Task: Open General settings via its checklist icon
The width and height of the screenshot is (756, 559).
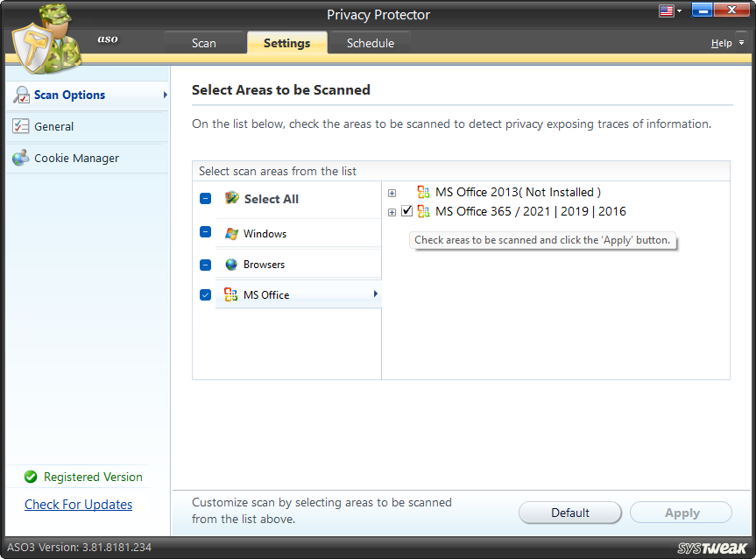Action: pyautogui.click(x=21, y=125)
